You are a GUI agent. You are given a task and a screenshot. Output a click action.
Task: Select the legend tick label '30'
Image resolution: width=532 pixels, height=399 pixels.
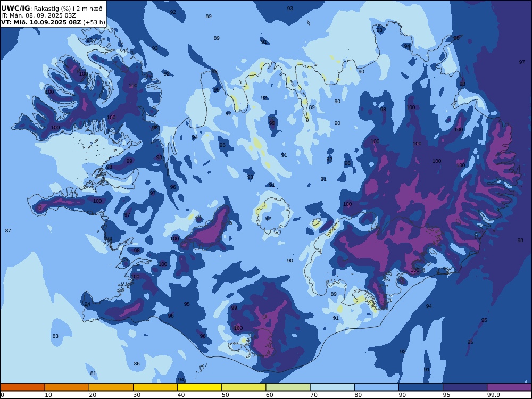point(137,395)
